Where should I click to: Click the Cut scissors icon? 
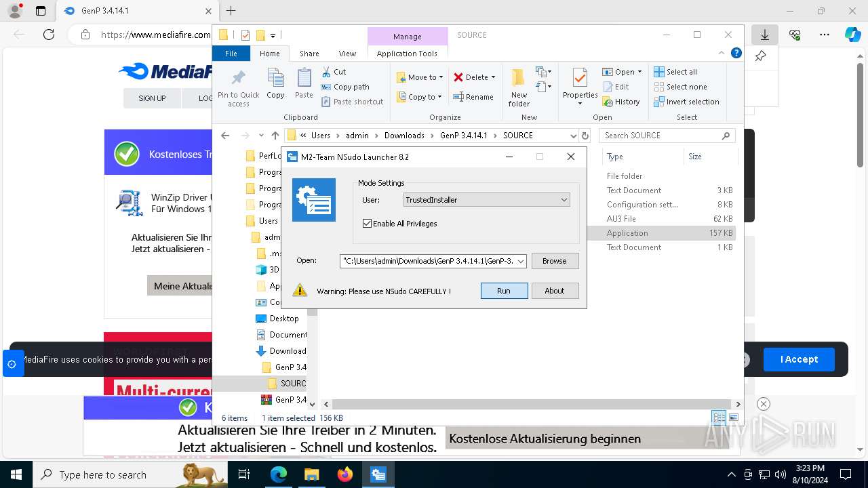[x=326, y=72]
